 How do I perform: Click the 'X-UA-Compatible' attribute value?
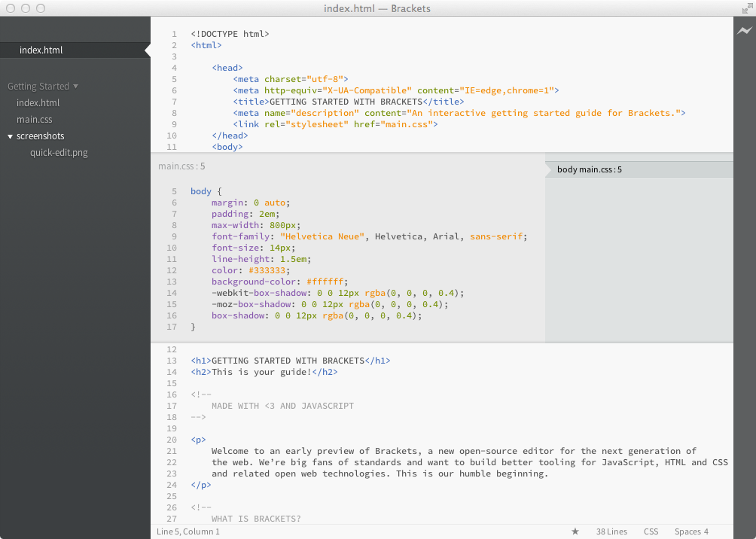tap(367, 90)
